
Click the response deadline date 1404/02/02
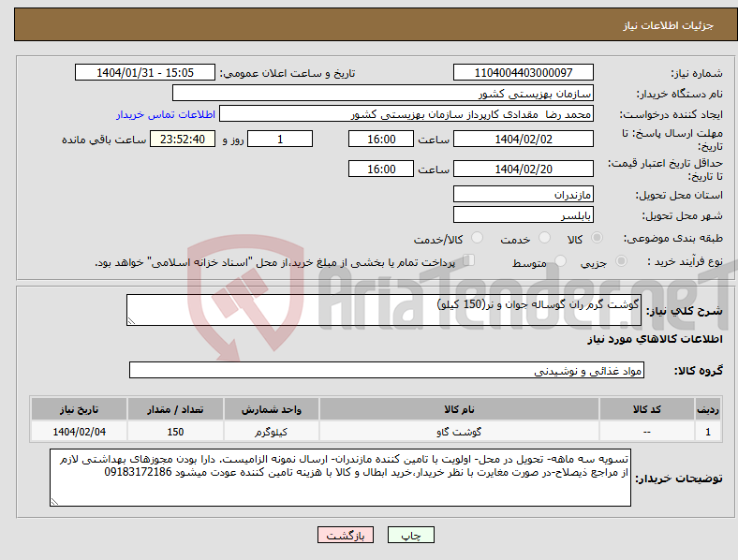coord(523,139)
